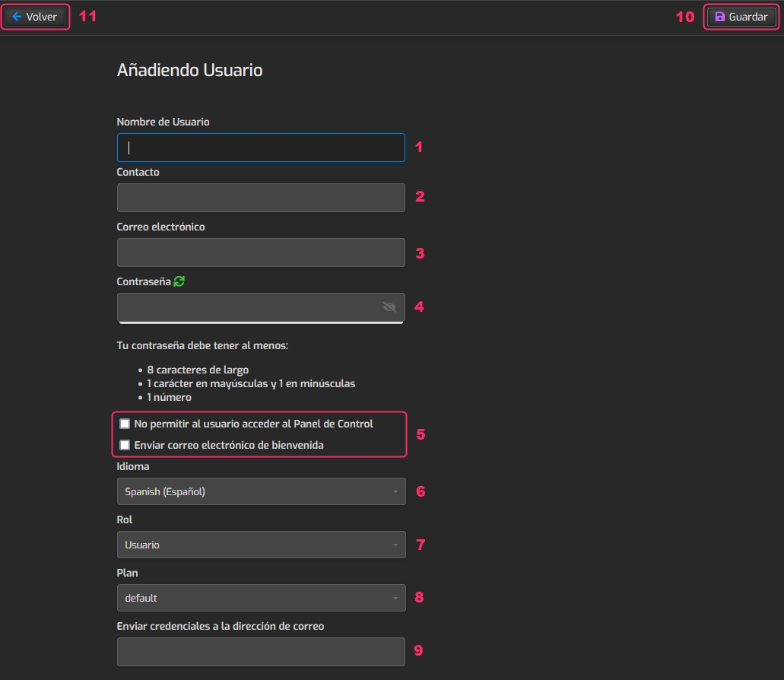This screenshot has width=784, height=680.
Task: Save the new user with Guardar
Action: point(741,17)
